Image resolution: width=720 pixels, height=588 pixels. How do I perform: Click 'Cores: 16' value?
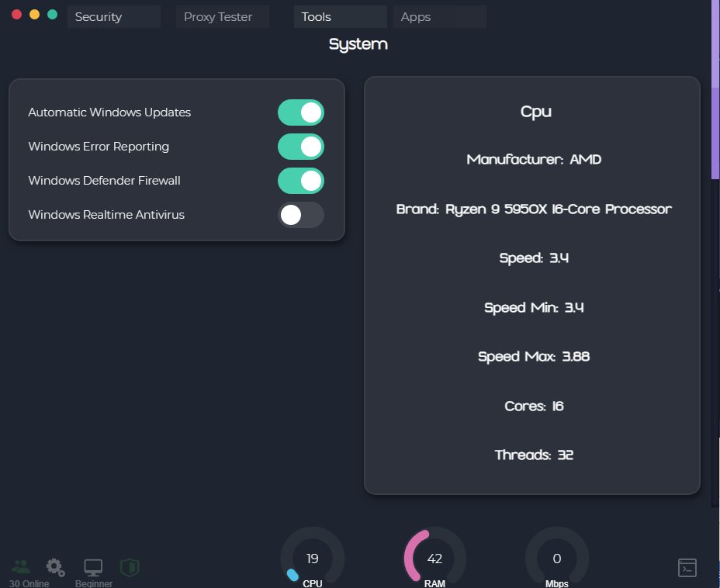click(x=534, y=406)
